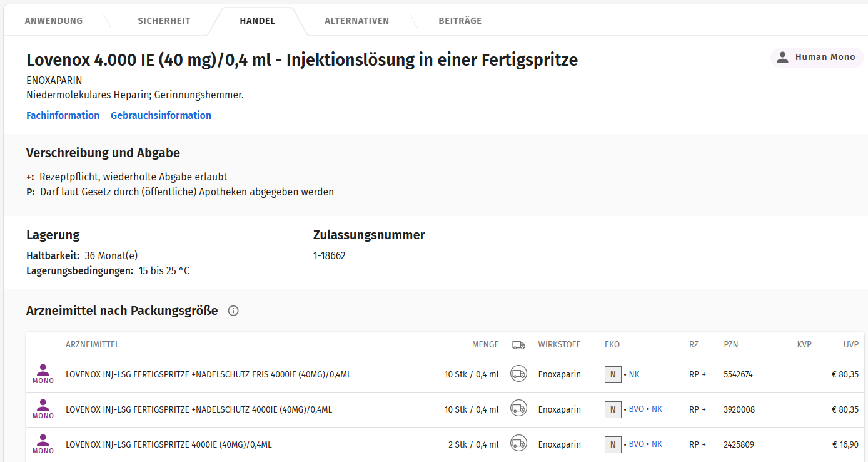
Task: Click Mono person icon for NADELSCHUTZ ERIS row
Action: 43,374
